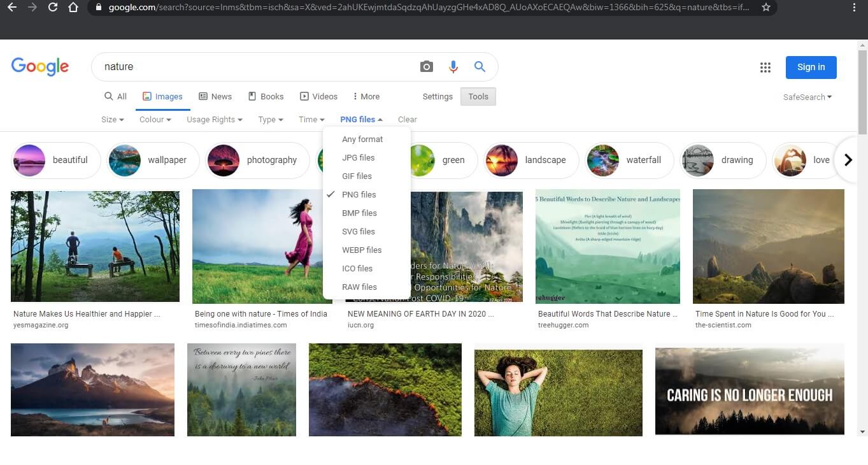Open the Size filter dropdown
Viewport: 868px width, 465px height.
[x=112, y=119]
